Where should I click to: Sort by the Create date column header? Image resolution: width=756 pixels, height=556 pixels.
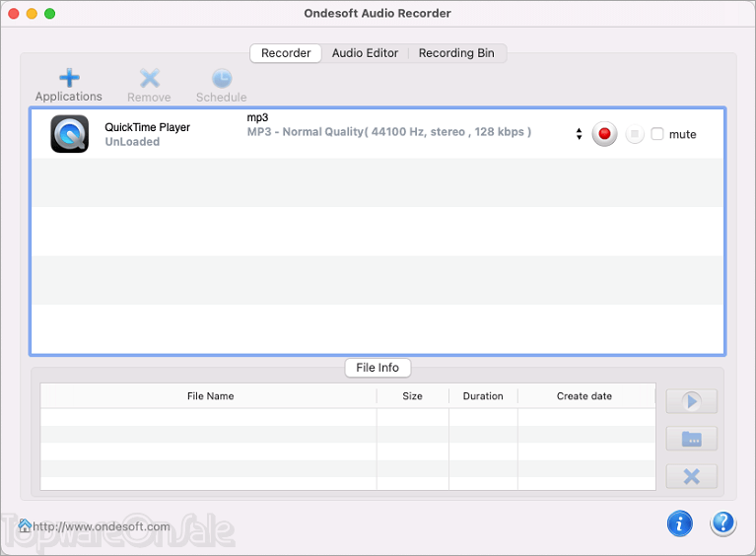586,396
